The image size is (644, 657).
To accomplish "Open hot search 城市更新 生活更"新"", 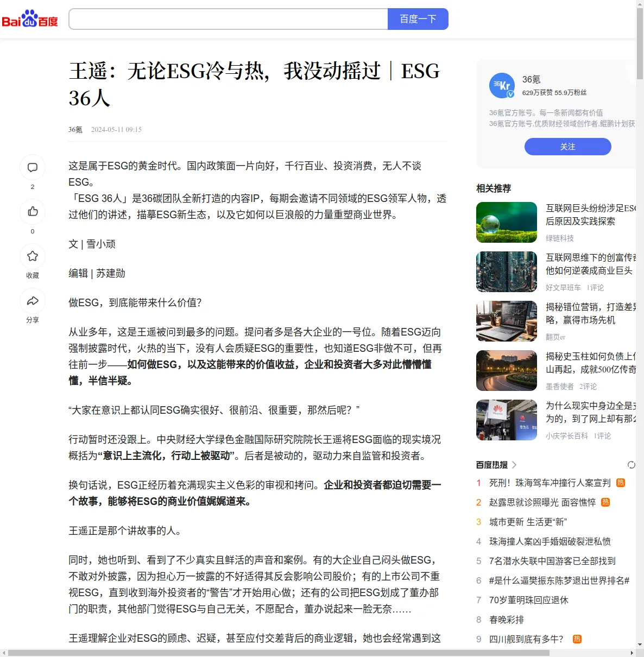I will click(528, 522).
